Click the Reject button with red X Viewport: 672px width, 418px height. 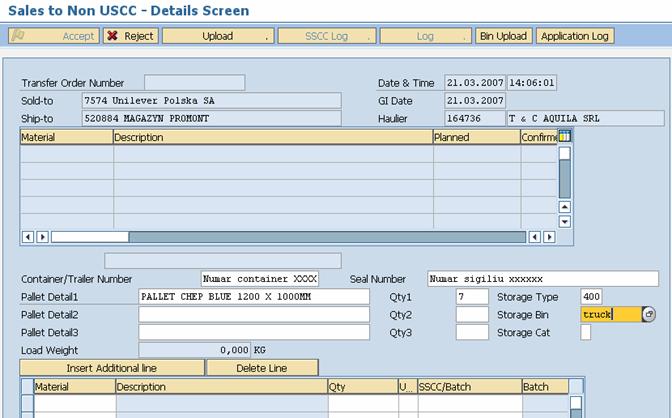click(129, 36)
